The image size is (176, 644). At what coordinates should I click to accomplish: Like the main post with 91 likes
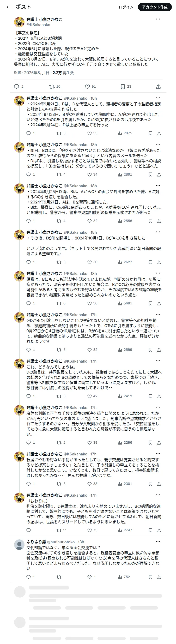click(90, 87)
